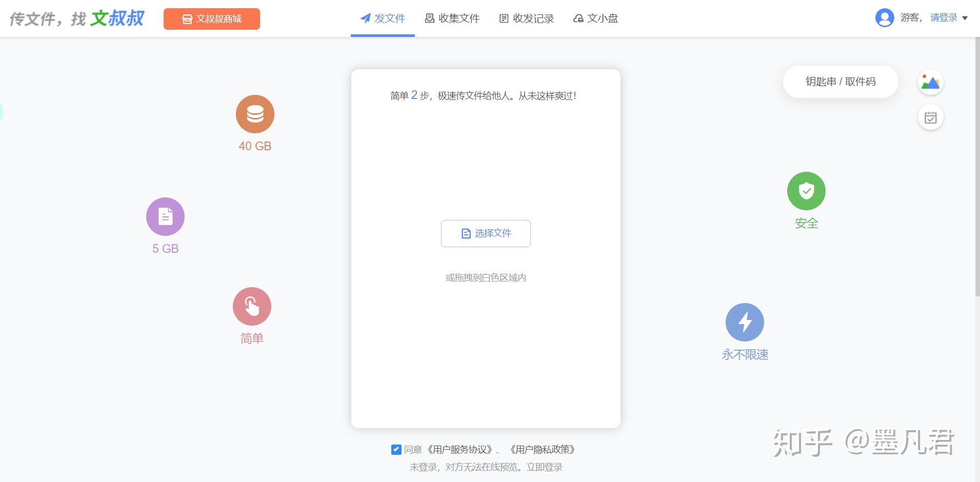Click the pink 简单 hand-tap icon
This screenshot has height=482, width=980.
(x=252, y=306)
